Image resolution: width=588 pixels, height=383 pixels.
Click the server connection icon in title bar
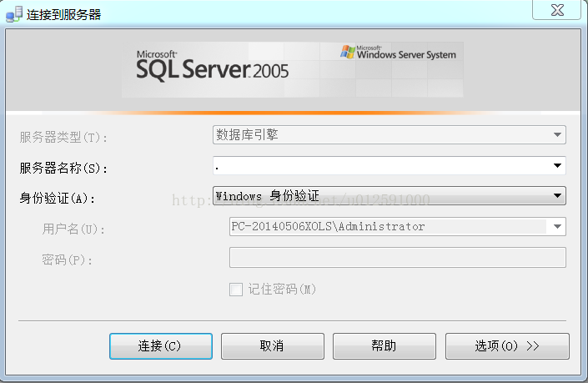coord(14,14)
